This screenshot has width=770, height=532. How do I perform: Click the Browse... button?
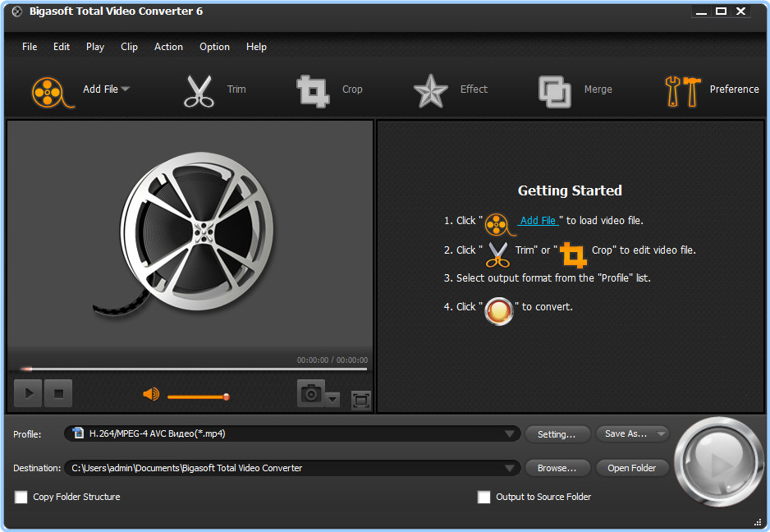click(557, 468)
